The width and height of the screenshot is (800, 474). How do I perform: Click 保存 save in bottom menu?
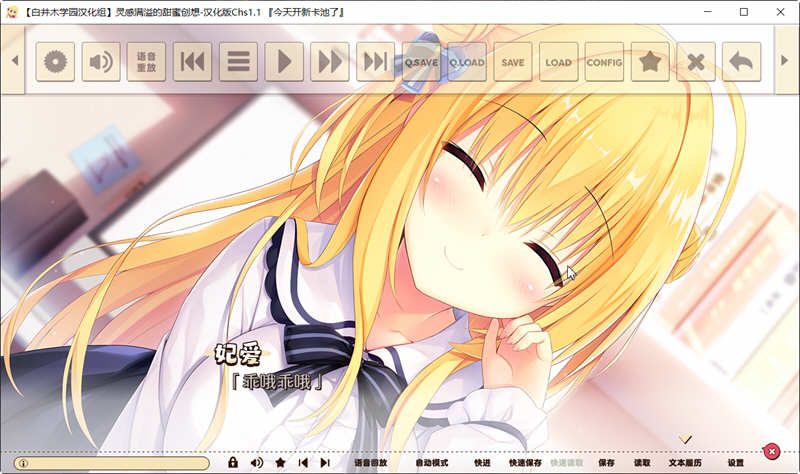click(x=606, y=463)
